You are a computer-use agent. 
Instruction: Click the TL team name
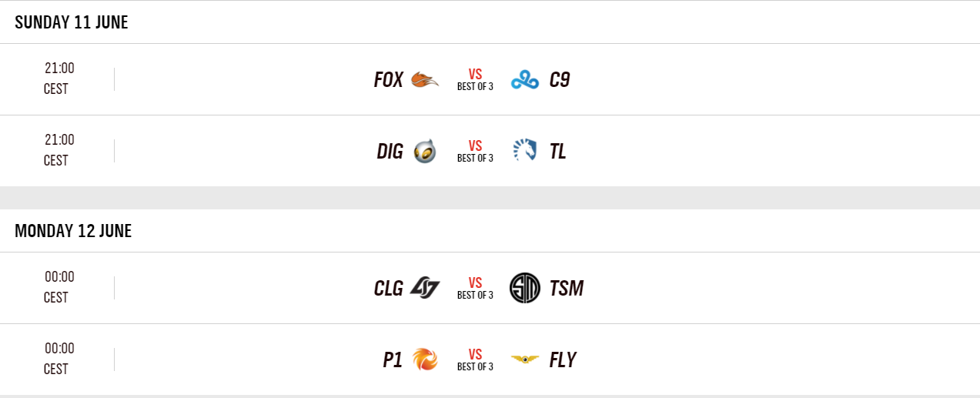point(558,152)
